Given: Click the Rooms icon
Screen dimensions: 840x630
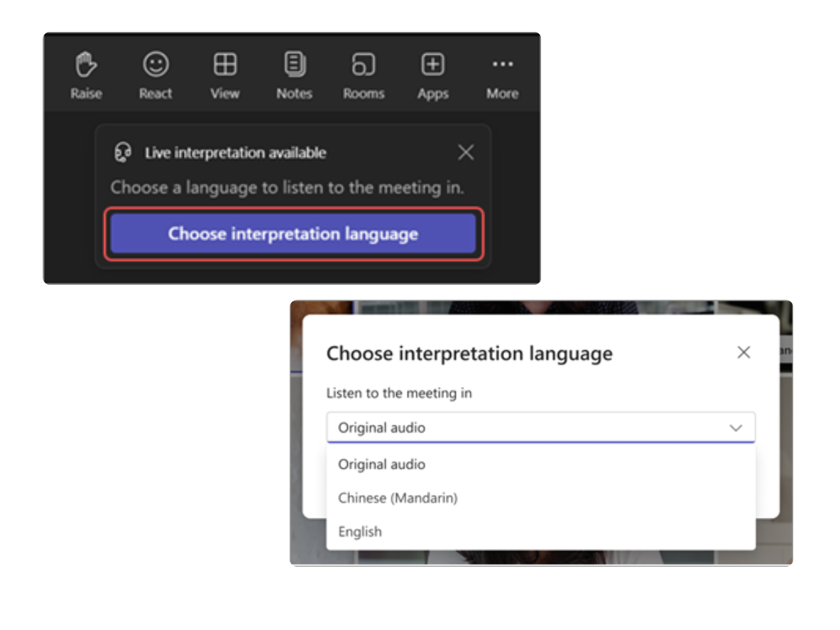Looking at the screenshot, I should (364, 65).
